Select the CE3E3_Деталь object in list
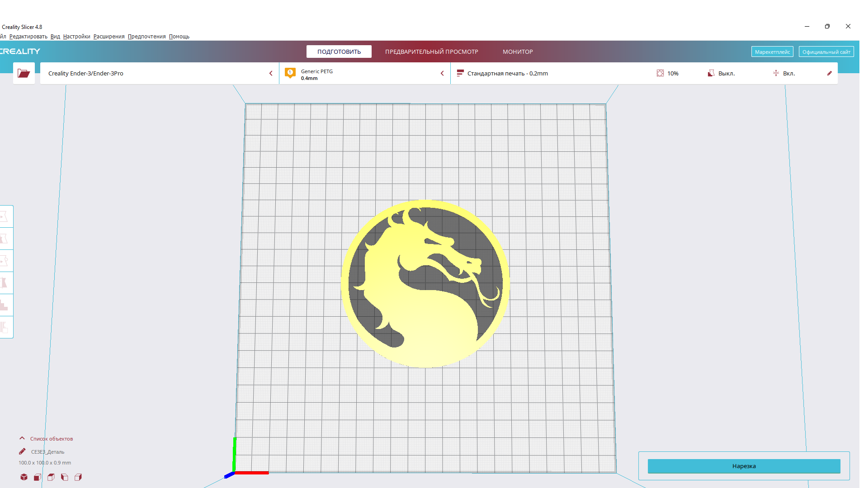This screenshot has width=868, height=488. pos(47,451)
